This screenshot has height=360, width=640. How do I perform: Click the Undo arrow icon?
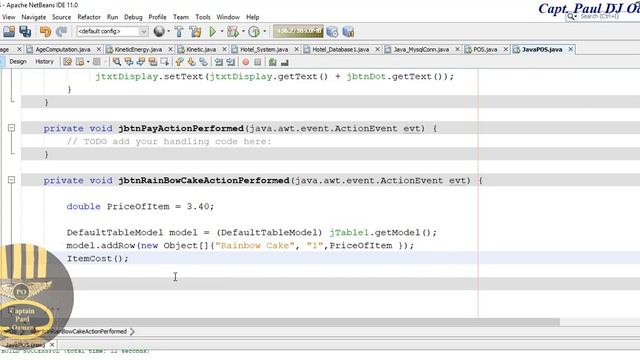coord(45,31)
